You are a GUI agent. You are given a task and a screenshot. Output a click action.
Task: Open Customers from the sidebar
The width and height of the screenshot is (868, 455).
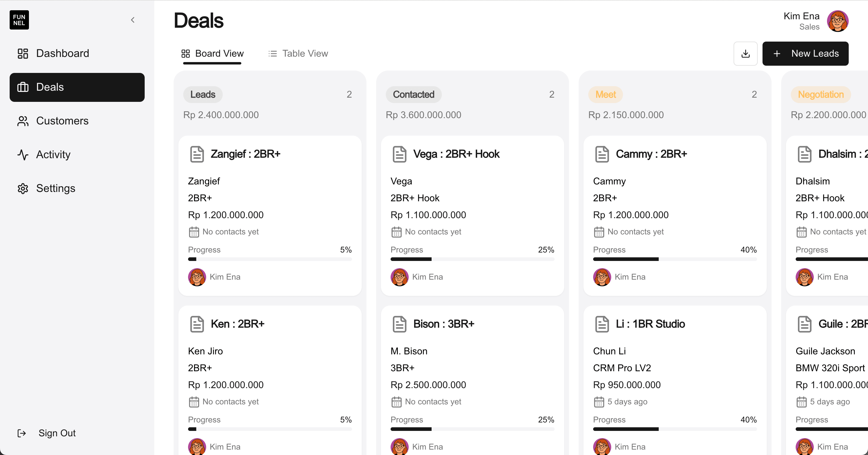coord(77,121)
